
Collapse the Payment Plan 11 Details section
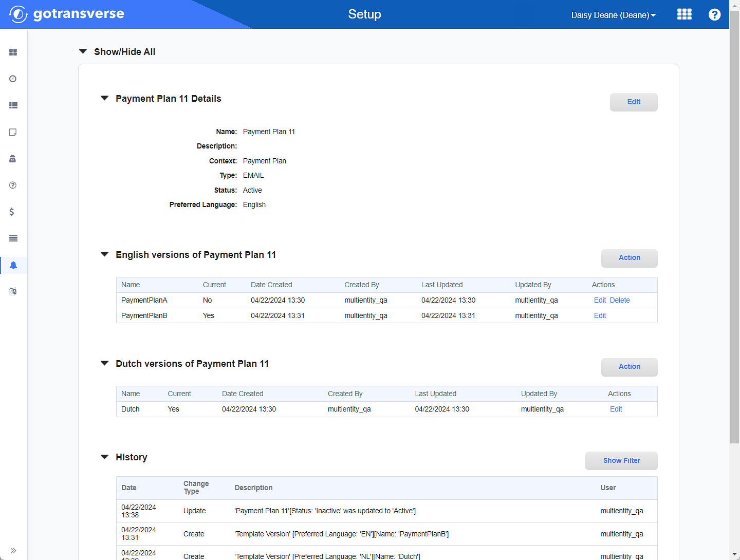coord(104,98)
